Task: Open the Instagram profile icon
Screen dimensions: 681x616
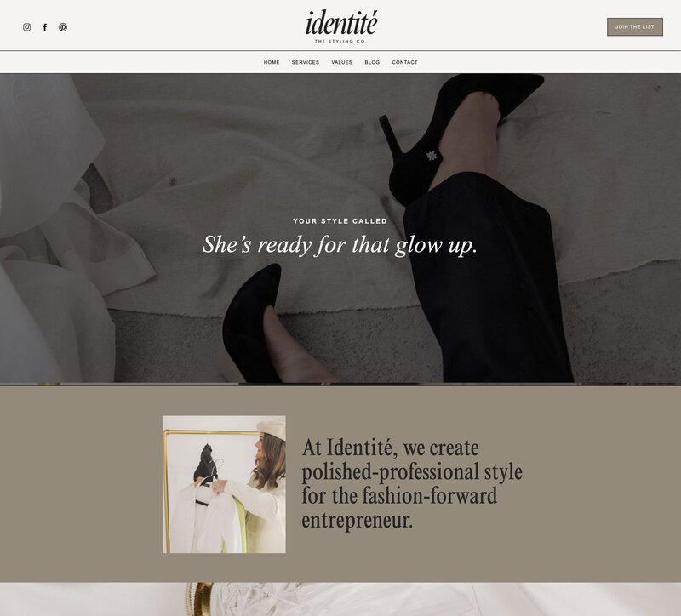Action: pyautogui.click(x=27, y=27)
